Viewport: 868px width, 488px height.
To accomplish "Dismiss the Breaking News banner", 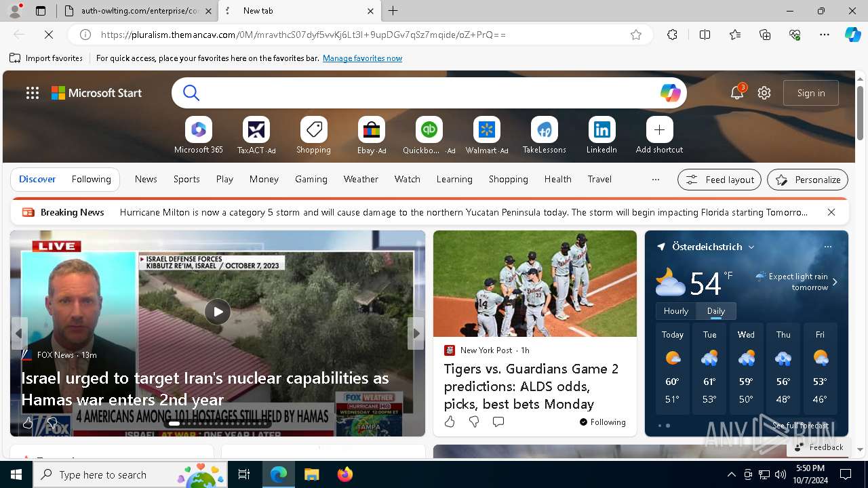I will [x=831, y=212].
